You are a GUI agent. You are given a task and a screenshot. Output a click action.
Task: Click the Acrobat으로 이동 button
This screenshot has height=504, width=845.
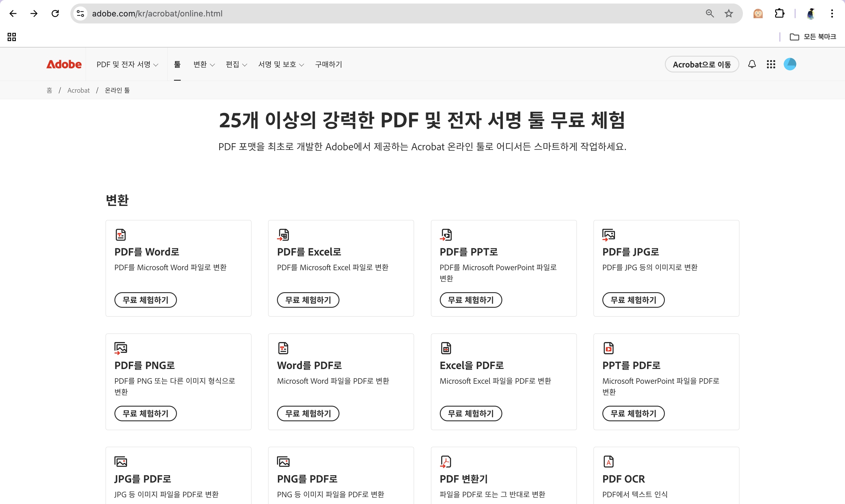[701, 65]
